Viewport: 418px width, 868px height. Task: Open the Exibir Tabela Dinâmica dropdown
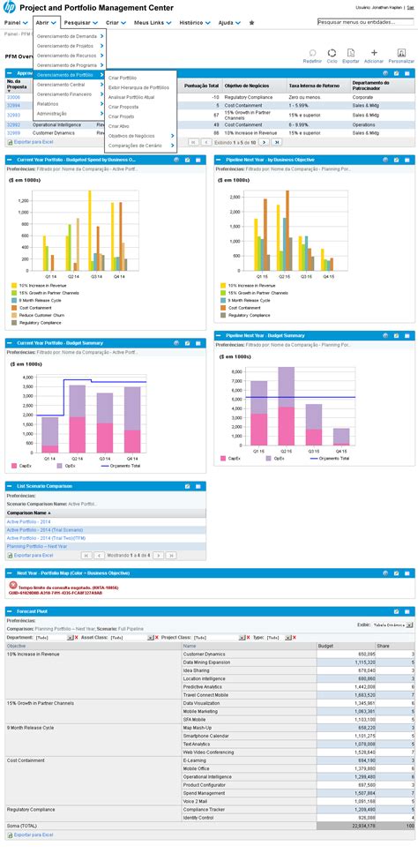409,625
